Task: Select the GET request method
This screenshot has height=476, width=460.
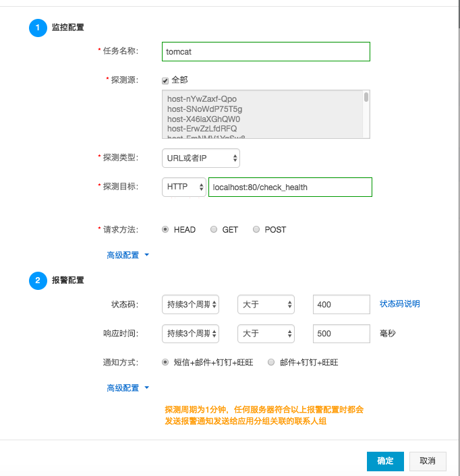Action: tap(214, 229)
